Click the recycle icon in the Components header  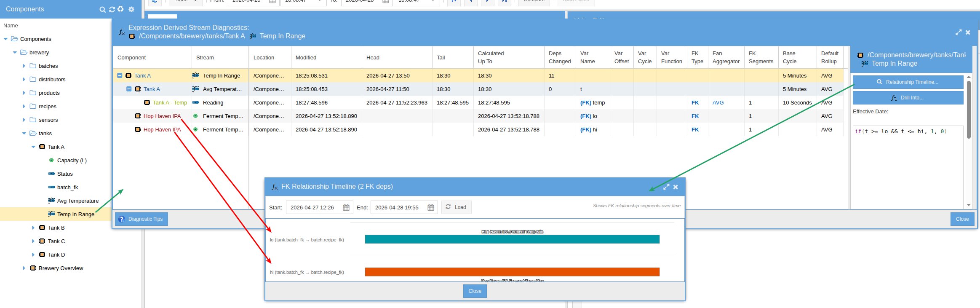coord(120,9)
